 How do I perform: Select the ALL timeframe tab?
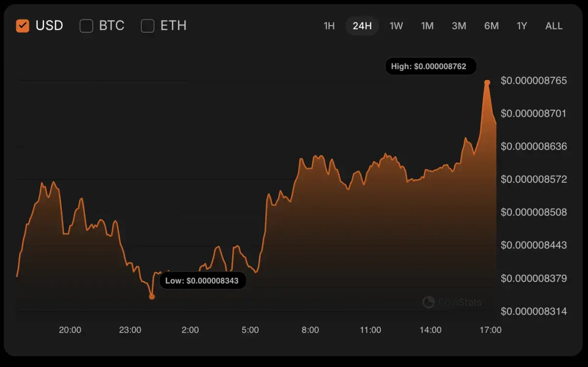553,26
